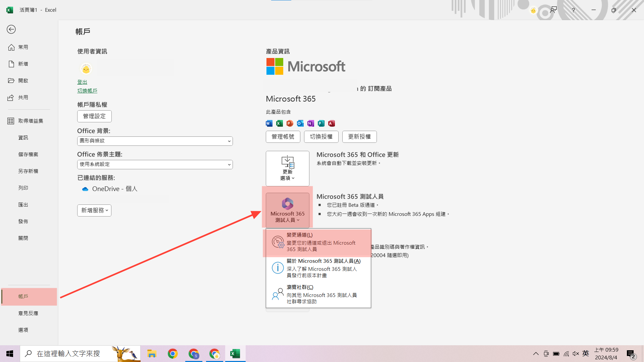Screen dimensions: 644x362
Task: Toggle the Microsoft 365 測試人員 dropdown button
Action: (288, 210)
